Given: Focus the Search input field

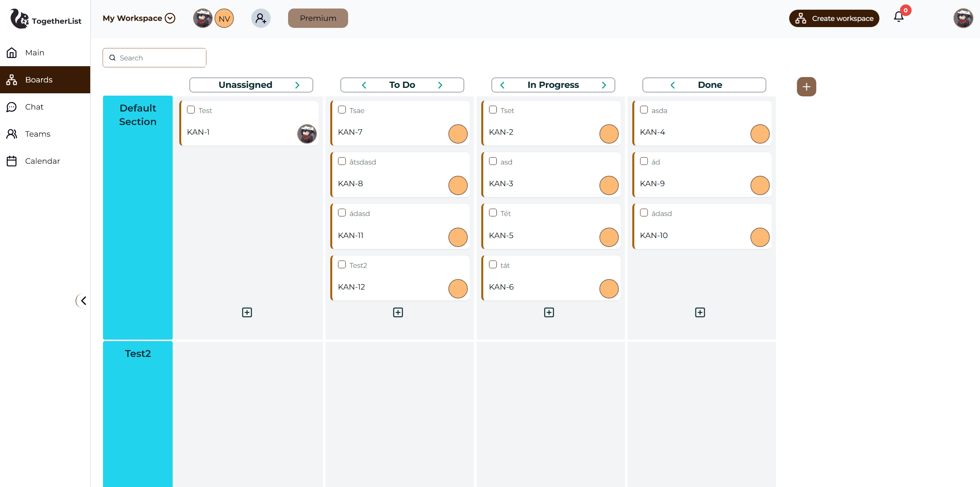Looking at the screenshot, I should 160,58.
